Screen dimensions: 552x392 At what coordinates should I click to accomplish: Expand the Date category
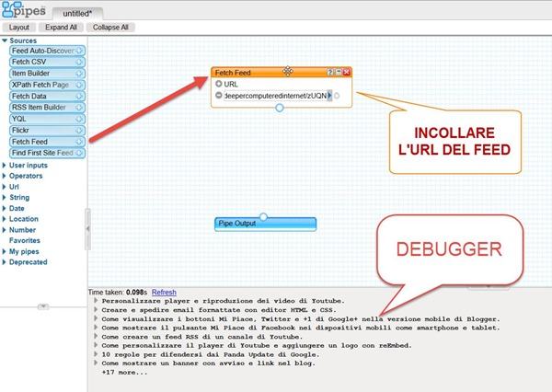[4, 208]
